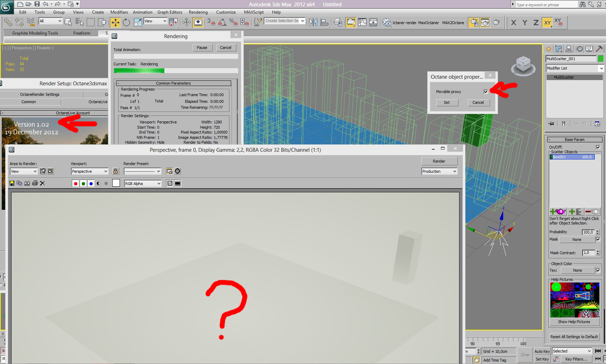Viewport: 606px width, 364px height.
Task: Switch to the Hierarchy command panel
Action: [569, 49]
